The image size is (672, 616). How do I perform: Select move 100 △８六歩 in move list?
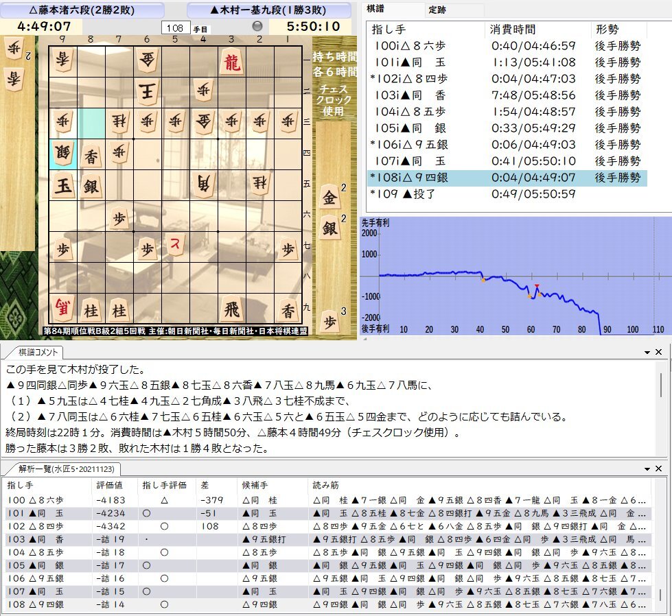point(507,46)
